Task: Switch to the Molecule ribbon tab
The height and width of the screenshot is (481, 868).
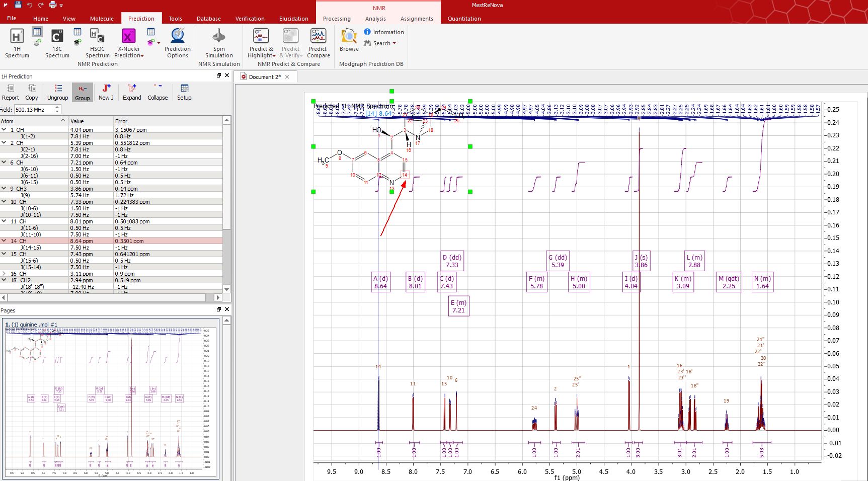Action: (102, 19)
